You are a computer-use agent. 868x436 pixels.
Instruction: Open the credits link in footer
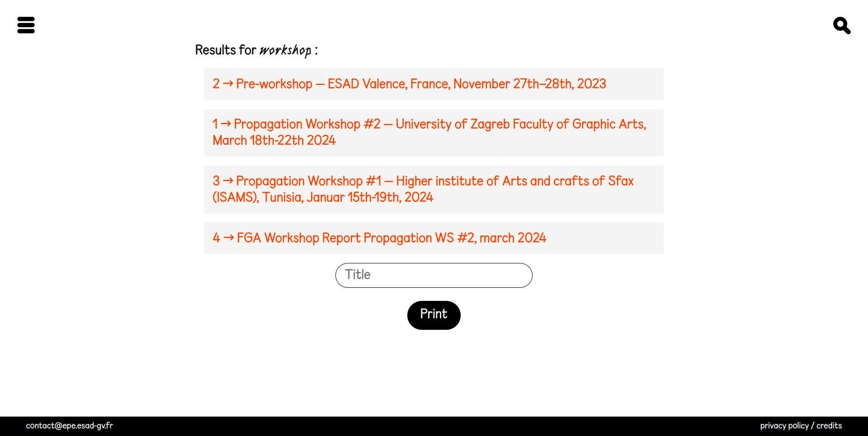click(829, 426)
